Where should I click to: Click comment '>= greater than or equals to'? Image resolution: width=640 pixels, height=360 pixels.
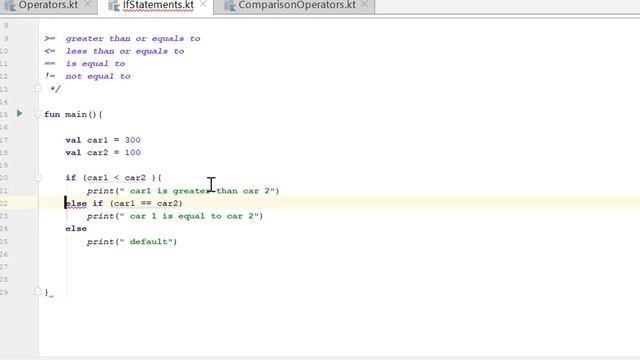tap(122, 39)
